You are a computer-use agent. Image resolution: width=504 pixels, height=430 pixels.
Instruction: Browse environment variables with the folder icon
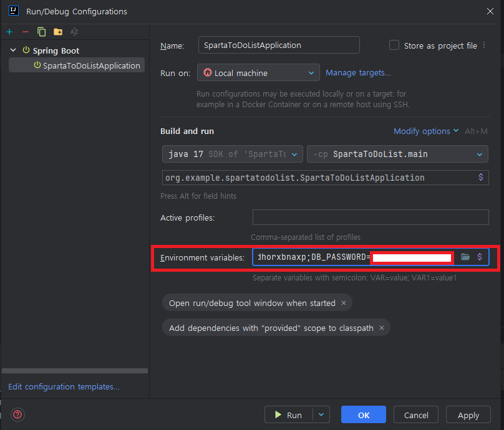465,257
